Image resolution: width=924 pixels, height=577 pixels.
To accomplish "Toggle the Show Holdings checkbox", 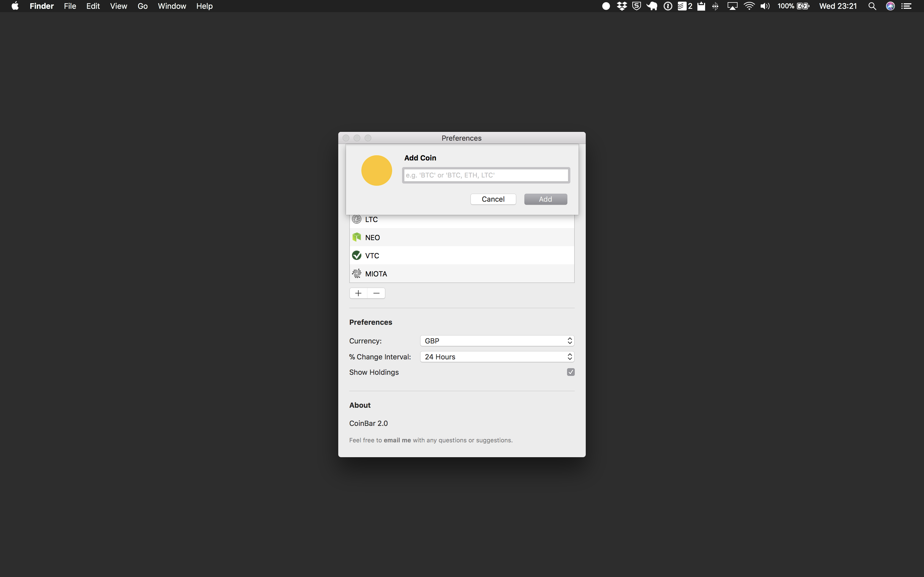I will coord(570,372).
